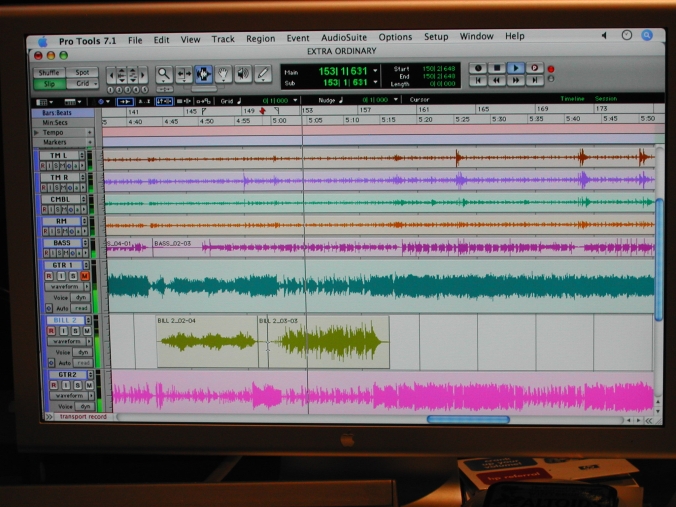Viewport: 676px width, 507px height.
Task: Click the Go to End button
Action: 535,80
